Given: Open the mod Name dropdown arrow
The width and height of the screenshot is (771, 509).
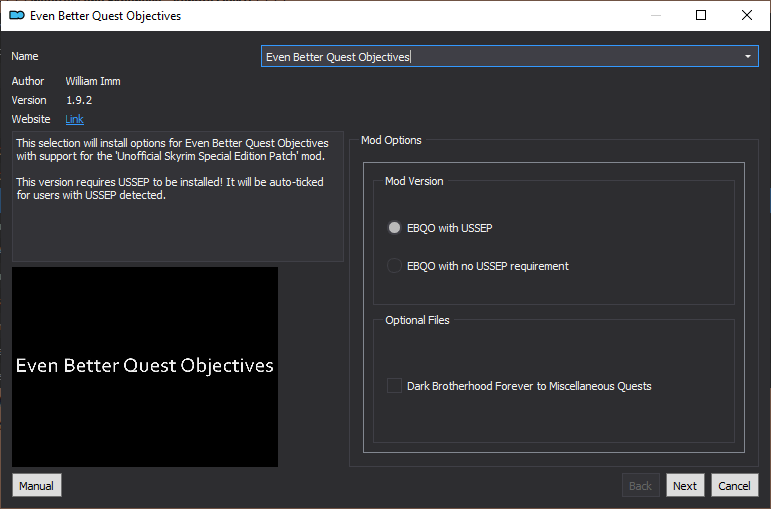Looking at the screenshot, I should [x=747, y=57].
